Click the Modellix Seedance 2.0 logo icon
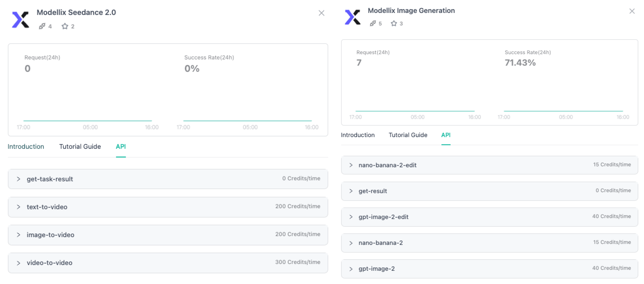Image resolution: width=644 pixels, height=284 pixels. point(21,19)
